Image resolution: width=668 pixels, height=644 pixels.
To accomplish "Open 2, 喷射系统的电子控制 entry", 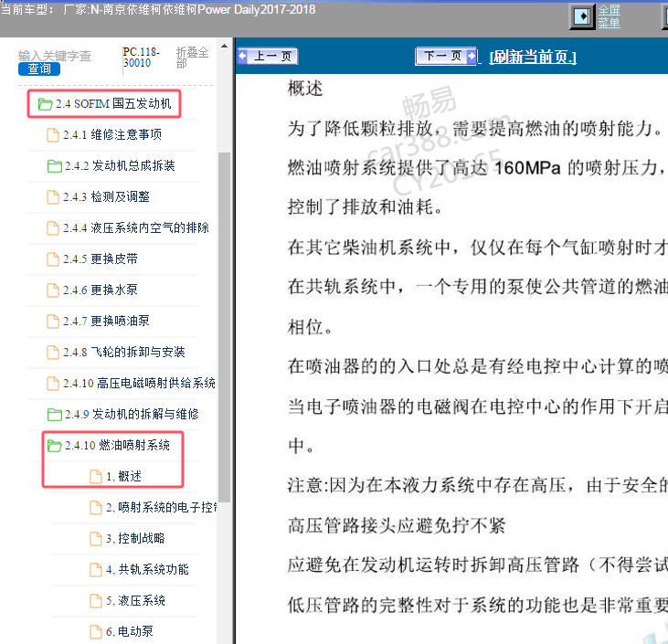I will (x=162, y=507).
